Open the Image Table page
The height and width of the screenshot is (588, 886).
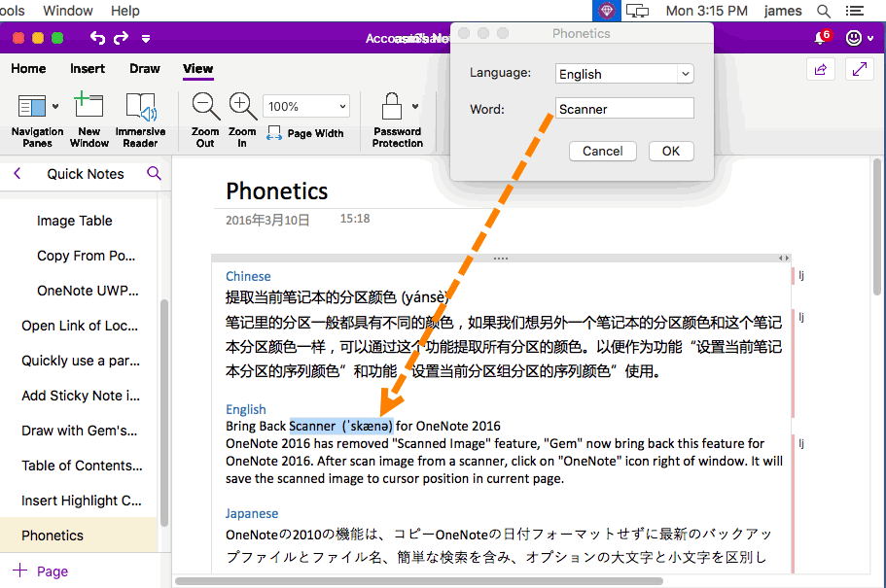pos(75,221)
